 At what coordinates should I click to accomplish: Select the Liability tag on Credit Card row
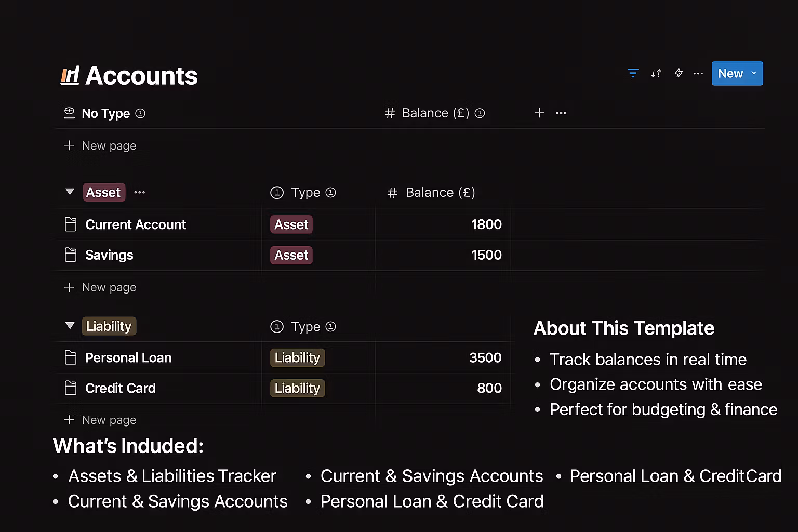click(x=297, y=388)
